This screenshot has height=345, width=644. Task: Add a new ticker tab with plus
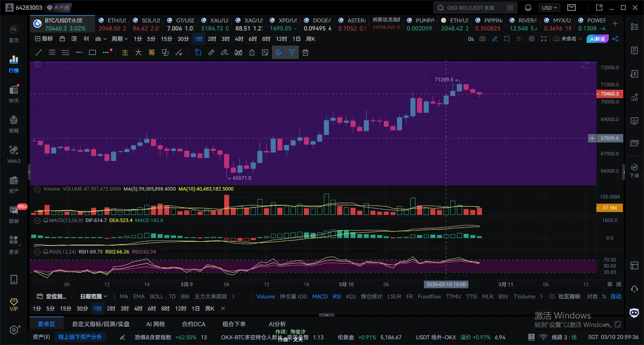615,23
